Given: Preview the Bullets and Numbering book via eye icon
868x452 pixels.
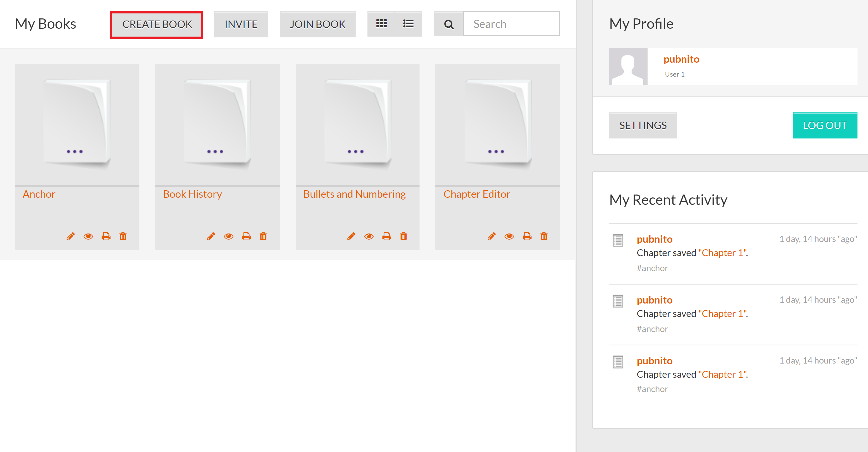Looking at the screenshot, I should click(369, 236).
